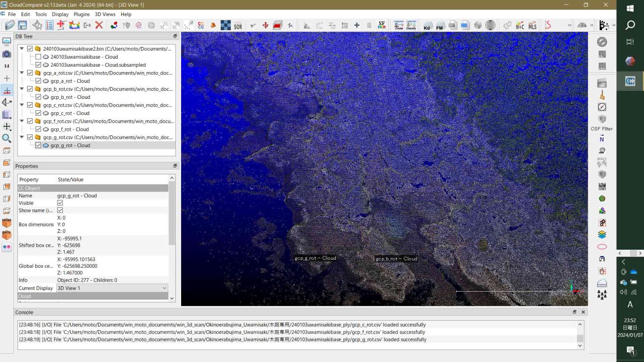Click the Save floppy disk icon

click(22, 25)
